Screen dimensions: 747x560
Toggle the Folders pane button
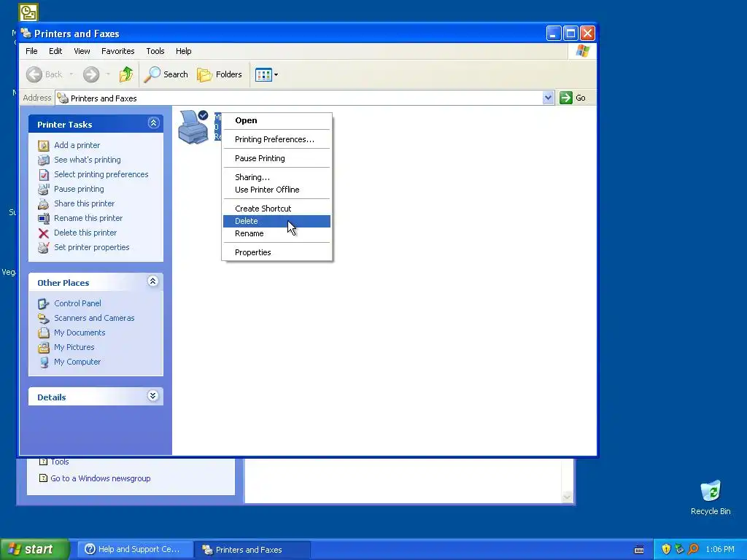point(220,74)
